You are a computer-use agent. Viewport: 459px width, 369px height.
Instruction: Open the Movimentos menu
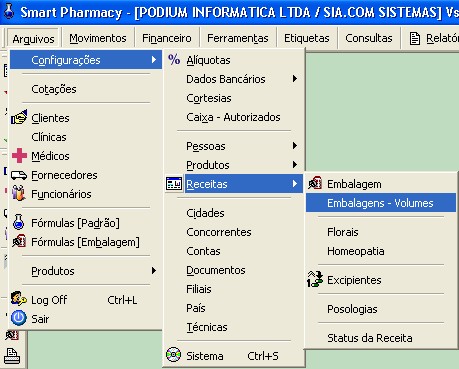pyautogui.click(x=98, y=38)
